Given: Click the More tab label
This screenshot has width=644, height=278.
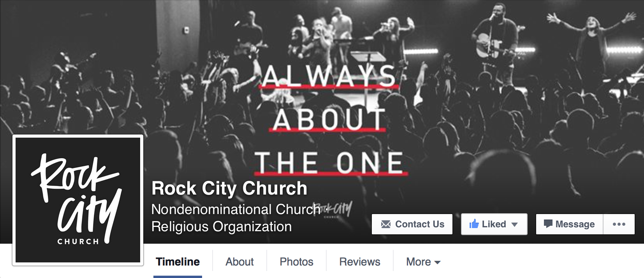Looking at the screenshot, I should tap(419, 262).
